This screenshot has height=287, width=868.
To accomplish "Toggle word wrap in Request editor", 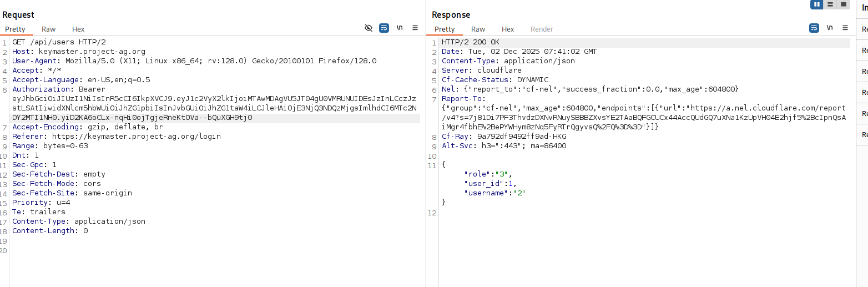I will pos(384,28).
